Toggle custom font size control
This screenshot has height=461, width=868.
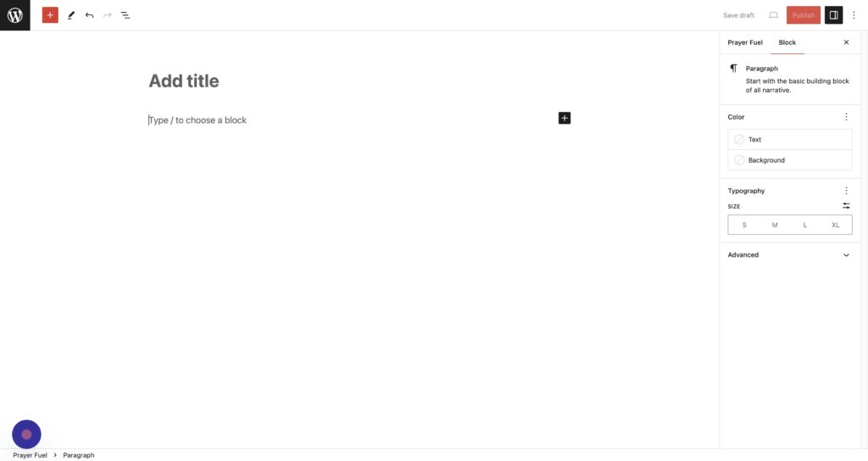point(846,206)
